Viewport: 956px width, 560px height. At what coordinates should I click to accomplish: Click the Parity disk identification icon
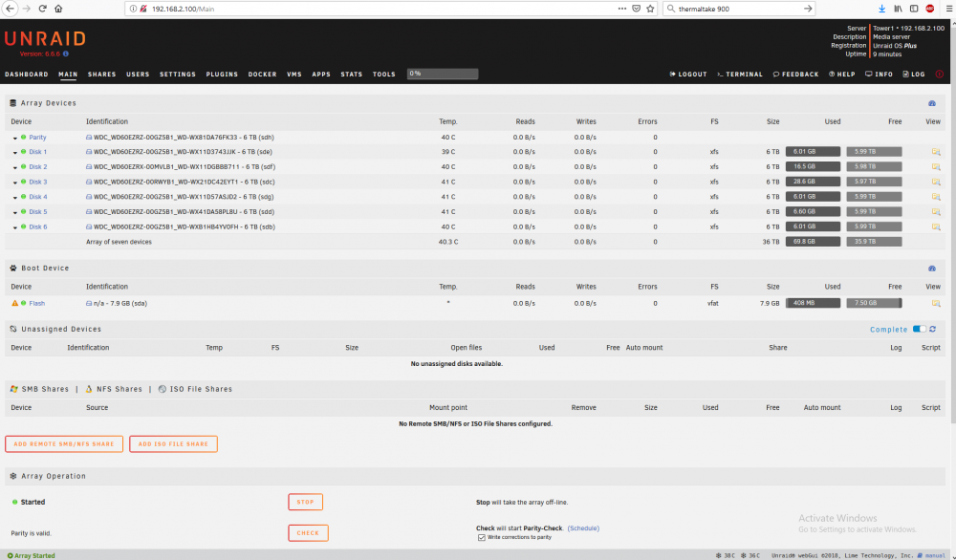coord(89,137)
